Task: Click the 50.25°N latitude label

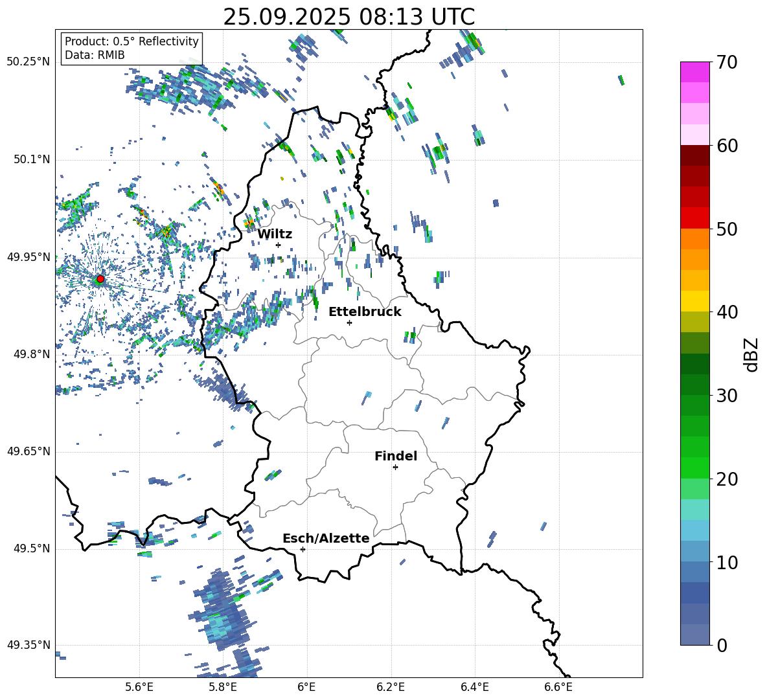Action: point(29,62)
